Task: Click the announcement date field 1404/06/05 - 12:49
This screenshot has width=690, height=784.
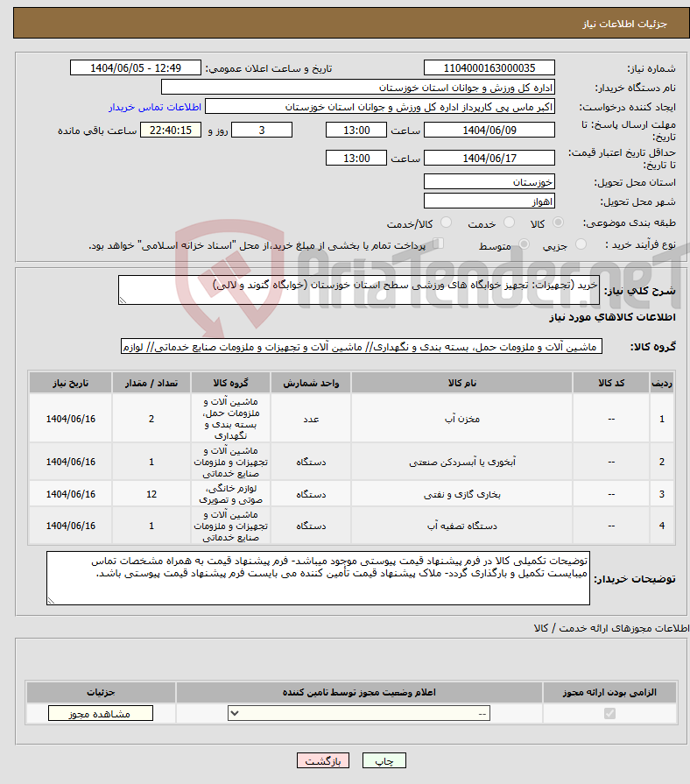Action: (136, 68)
